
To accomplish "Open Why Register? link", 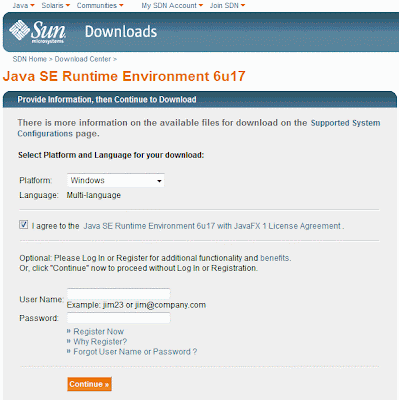I will point(100,342).
